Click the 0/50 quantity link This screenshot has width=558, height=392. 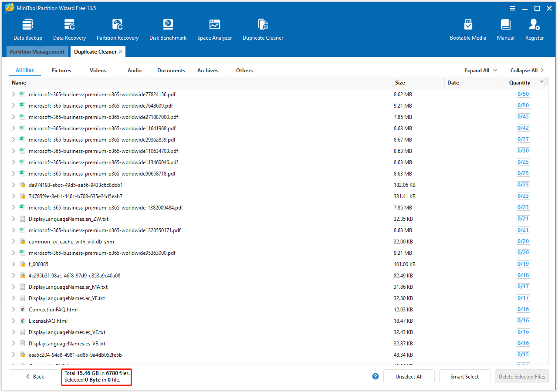pos(523,94)
